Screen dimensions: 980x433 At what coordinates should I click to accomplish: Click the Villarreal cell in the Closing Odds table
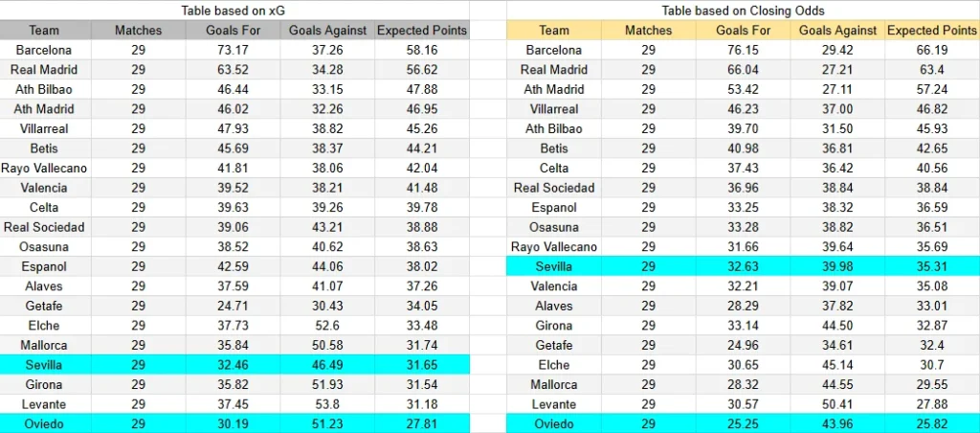553,109
